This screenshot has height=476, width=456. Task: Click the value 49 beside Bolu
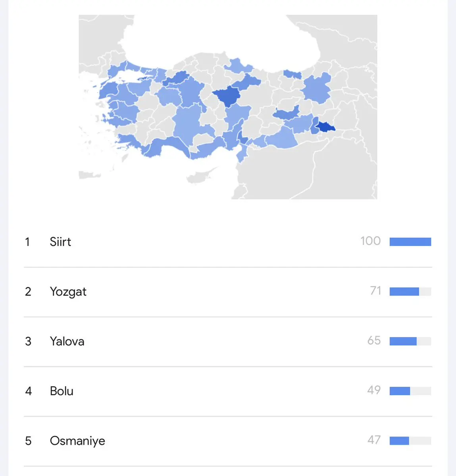coord(374,390)
